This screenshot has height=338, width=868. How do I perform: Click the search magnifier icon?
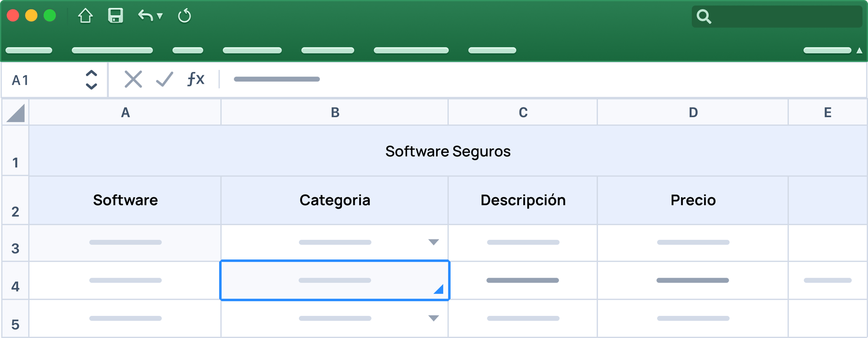click(x=704, y=16)
